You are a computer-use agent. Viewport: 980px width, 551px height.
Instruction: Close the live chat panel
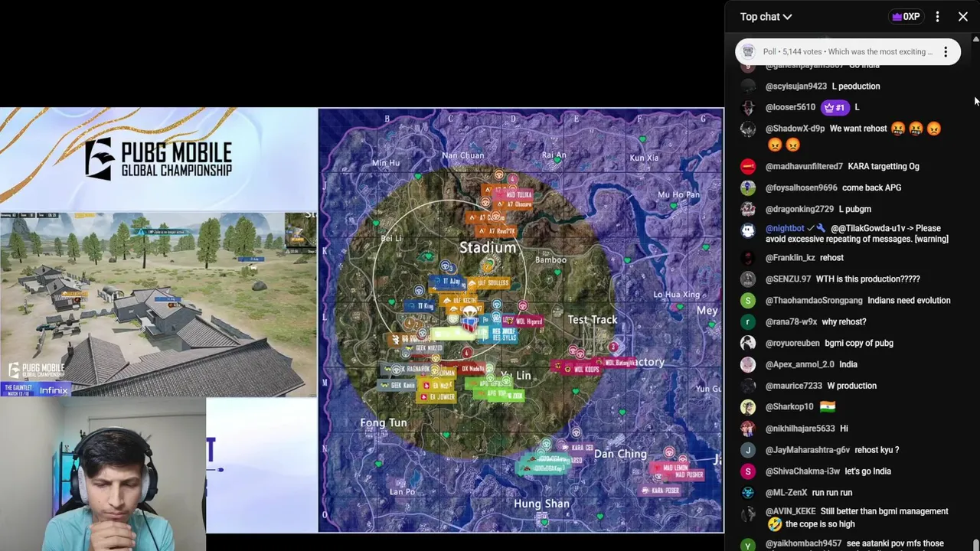[x=963, y=17]
